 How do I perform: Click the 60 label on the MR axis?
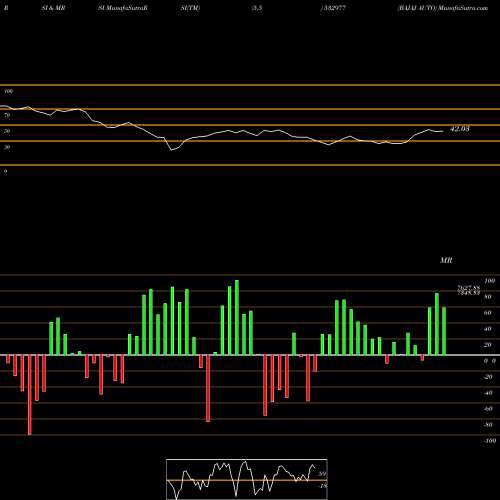coord(488,313)
